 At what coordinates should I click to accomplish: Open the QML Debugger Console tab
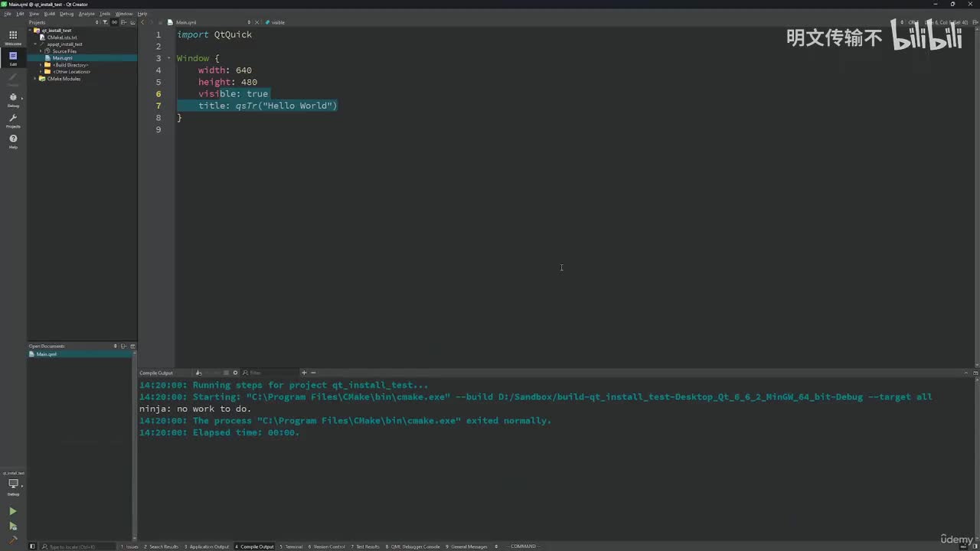point(413,546)
